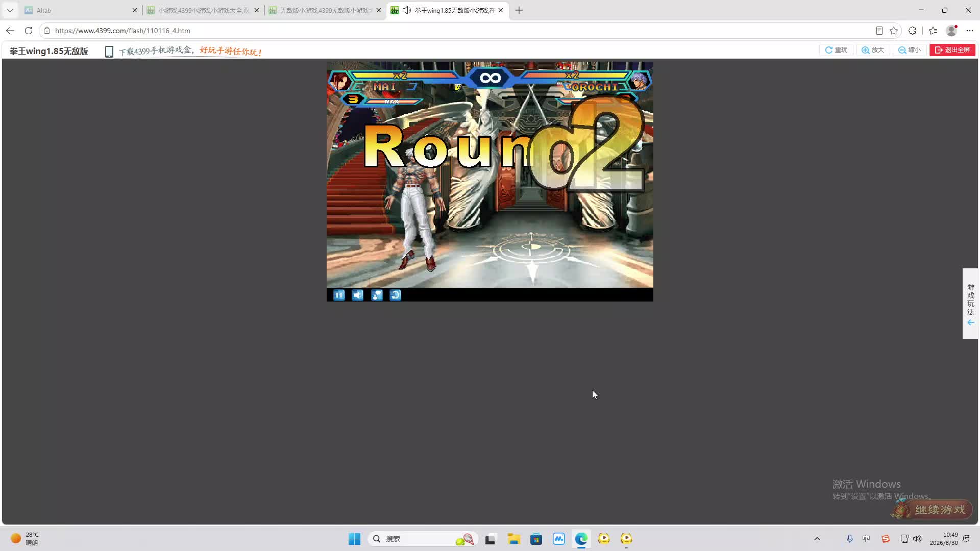Open the favorites list panel
Image resolution: width=980 pixels, height=551 pixels.
pyautogui.click(x=933, y=31)
